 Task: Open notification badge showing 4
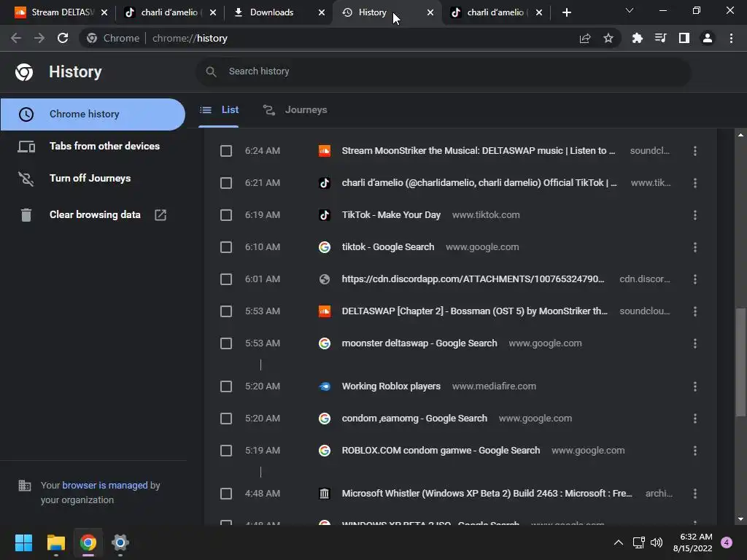click(727, 542)
